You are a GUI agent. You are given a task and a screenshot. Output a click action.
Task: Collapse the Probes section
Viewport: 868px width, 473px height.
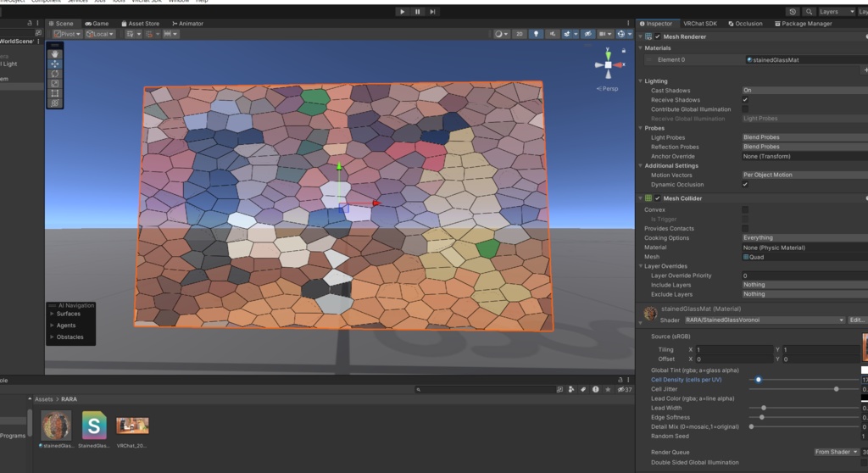click(x=641, y=128)
